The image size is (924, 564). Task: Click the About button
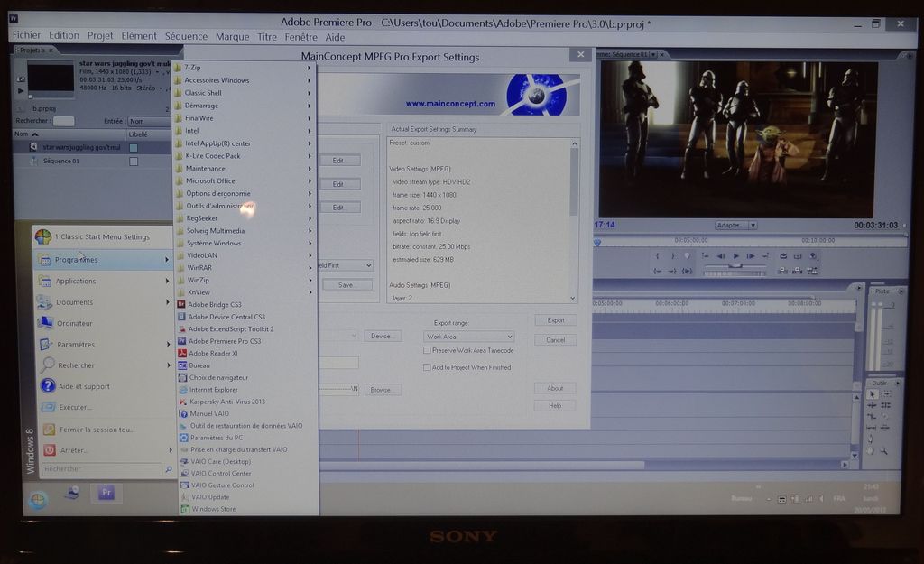[x=555, y=388]
